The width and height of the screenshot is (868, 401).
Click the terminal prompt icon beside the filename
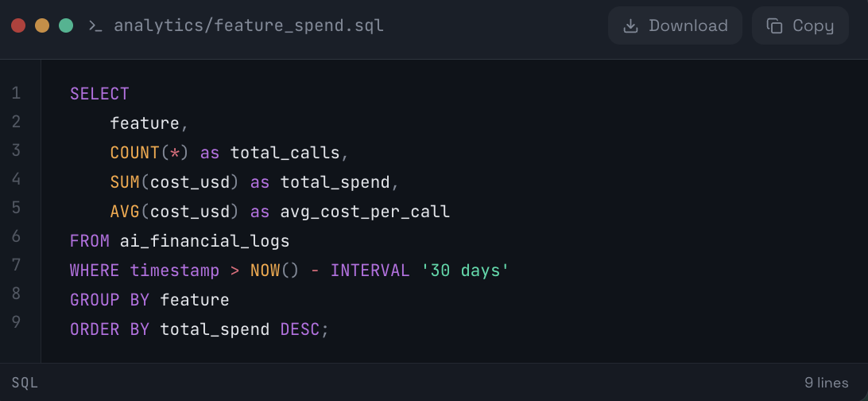[95, 25]
